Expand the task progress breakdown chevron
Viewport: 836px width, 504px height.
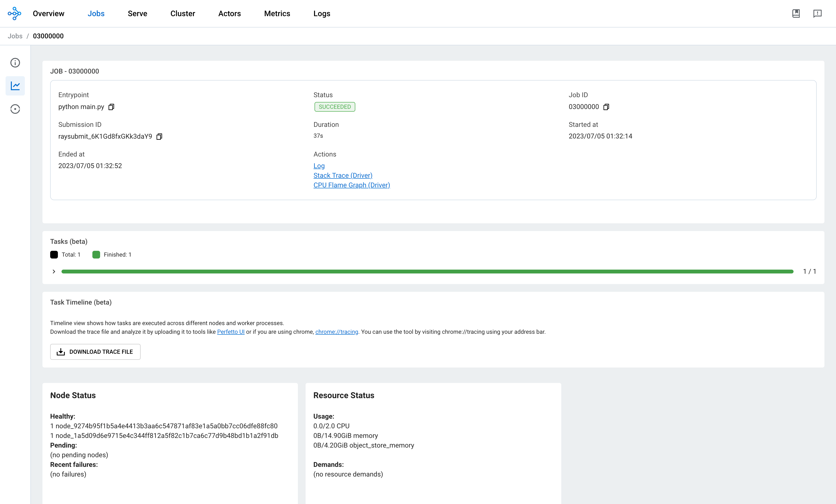tap(54, 271)
